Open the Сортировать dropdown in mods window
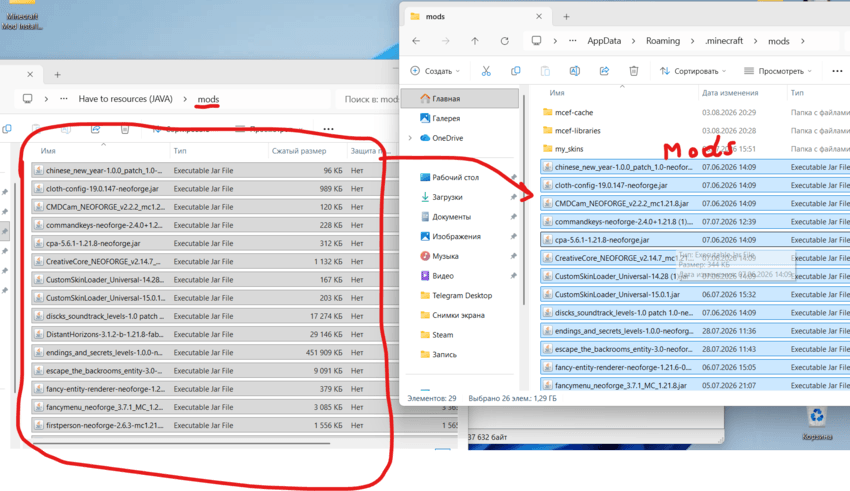 click(693, 71)
